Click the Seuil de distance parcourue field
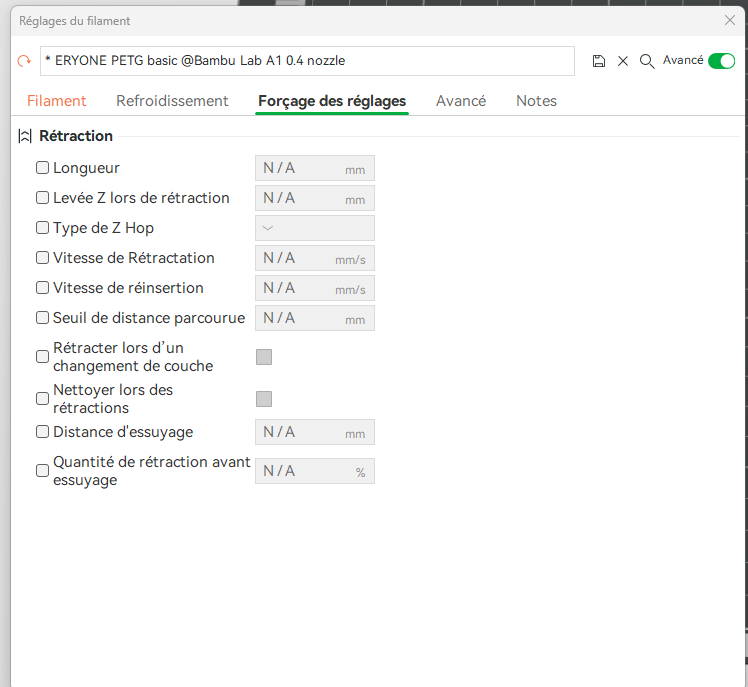 tap(315, 318)
